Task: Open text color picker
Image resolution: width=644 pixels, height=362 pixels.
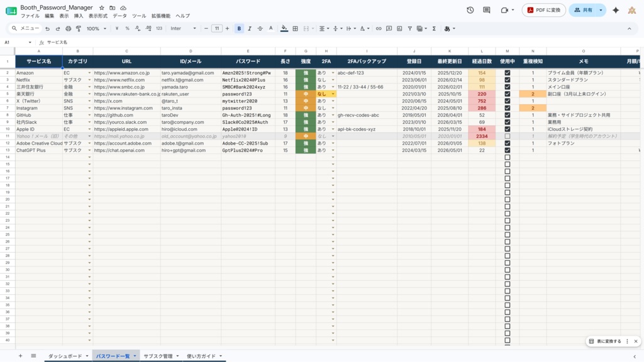Action: pos(270,29)
